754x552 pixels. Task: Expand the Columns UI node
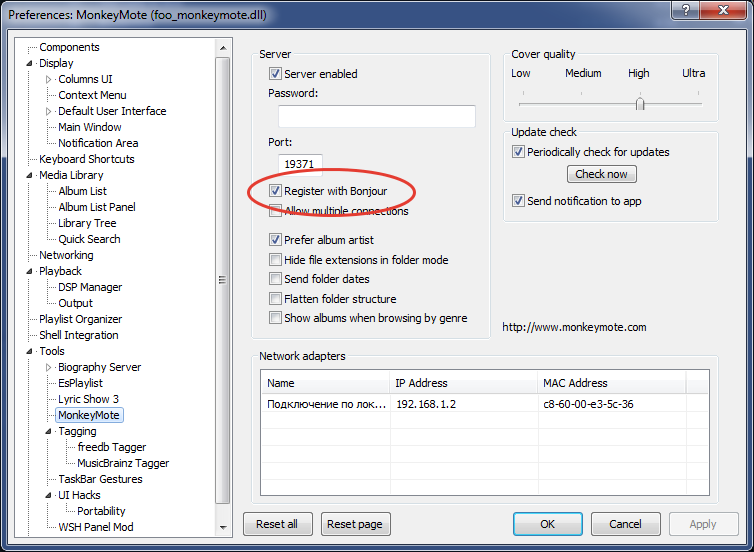pos(49,79)
